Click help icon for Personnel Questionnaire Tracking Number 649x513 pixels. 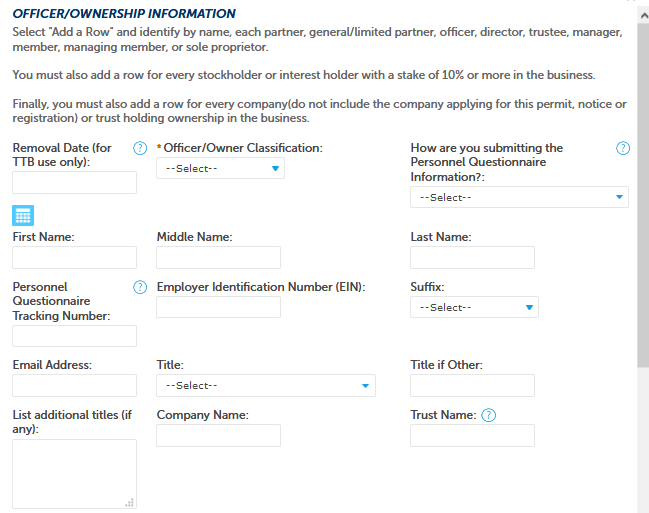tap(140, 287)
